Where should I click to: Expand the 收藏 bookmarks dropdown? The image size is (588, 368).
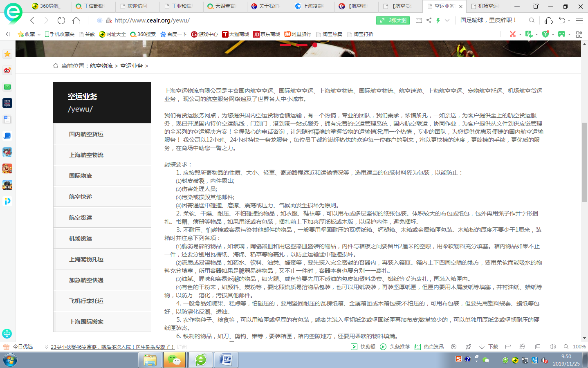[39, 35]
